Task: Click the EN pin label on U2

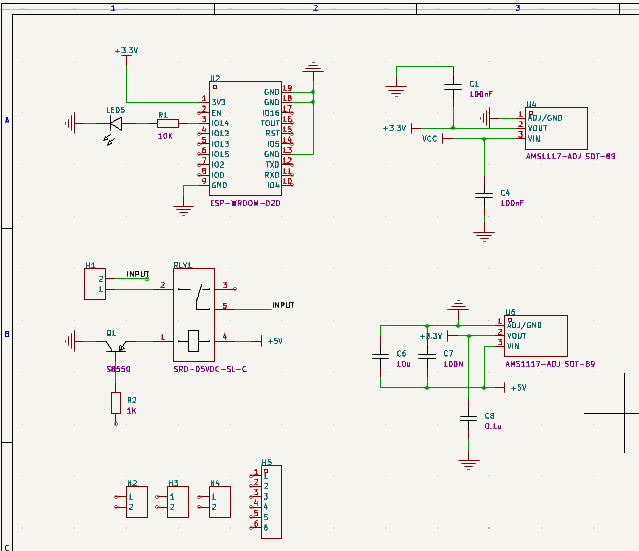Action: pos(216,113)
